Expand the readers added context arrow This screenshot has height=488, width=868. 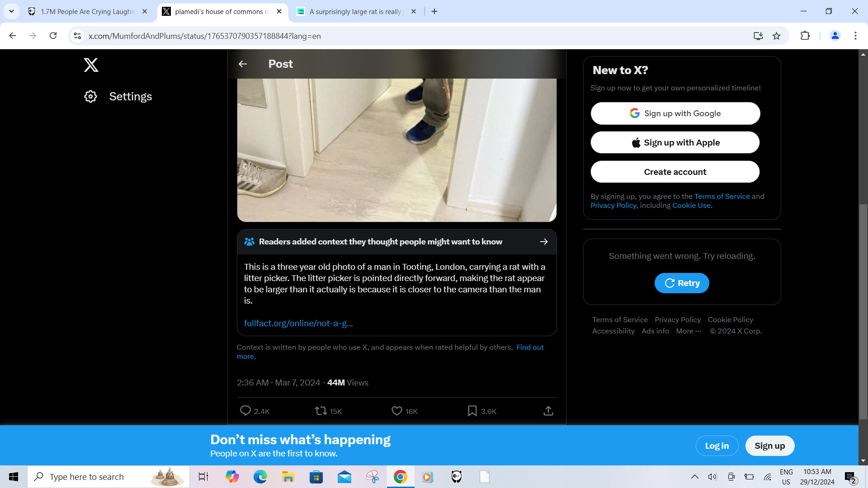coord(544,242)
